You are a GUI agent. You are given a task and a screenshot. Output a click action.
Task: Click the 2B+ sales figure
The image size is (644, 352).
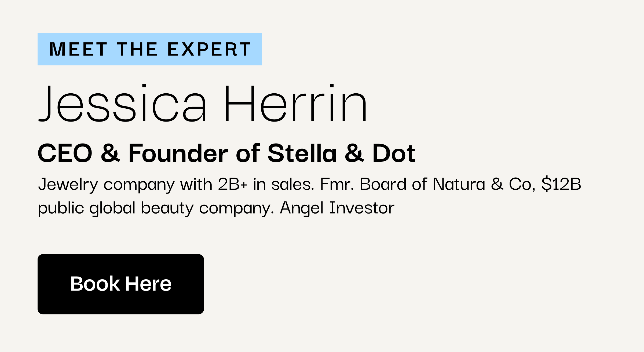[232, 184]
